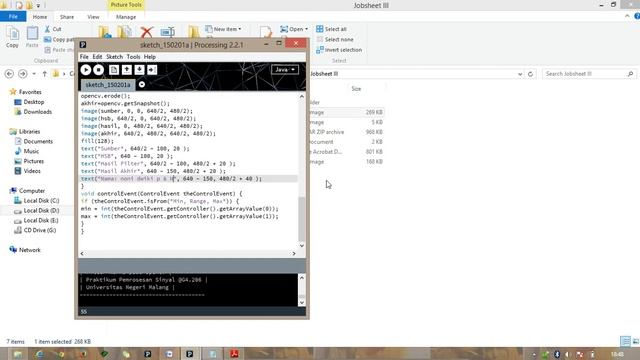This screenshot has height=360, width=640.
Task: Click Cut in the Clipboard group
Action: [53, 29]
